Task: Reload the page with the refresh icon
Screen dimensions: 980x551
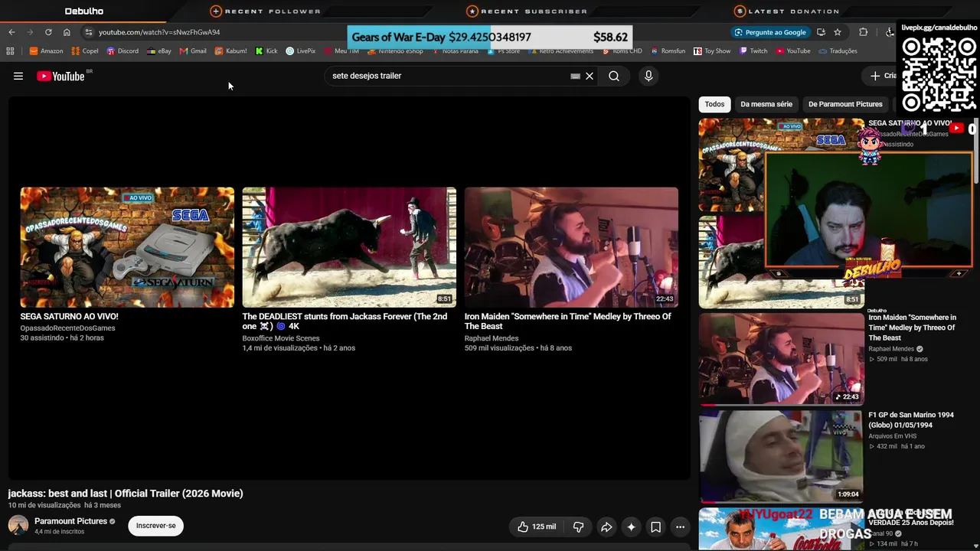Action: point(48,32)
